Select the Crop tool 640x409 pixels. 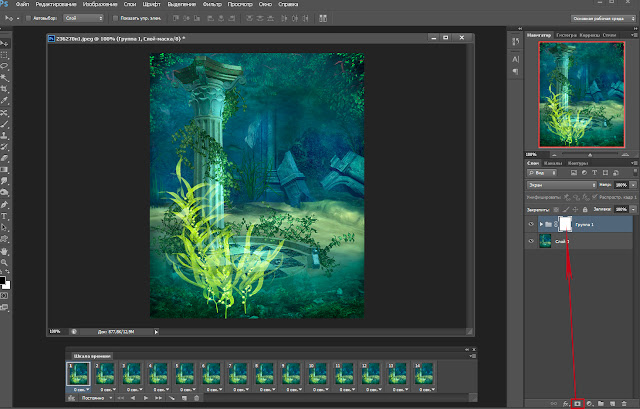click(4, 89)
